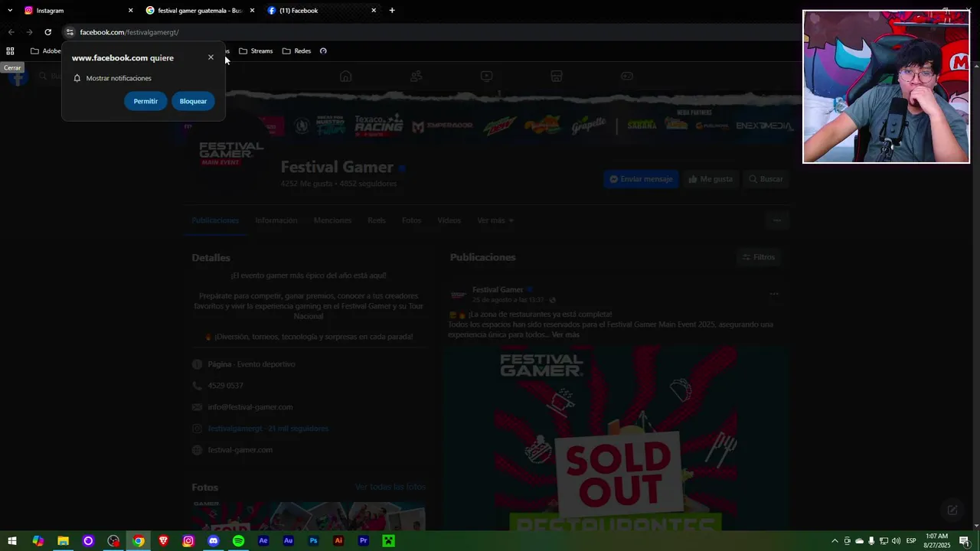Open Discord from taskbar
980x551 pixels.
click(x=214, y=541)
